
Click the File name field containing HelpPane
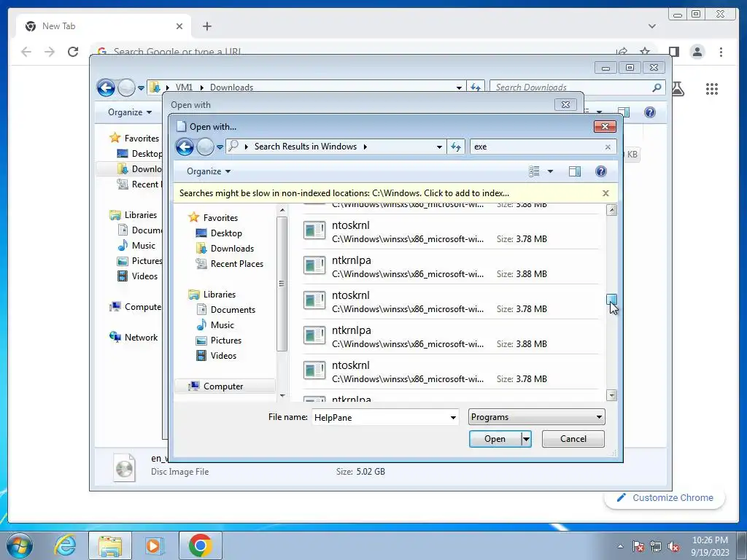[x=380, y=417]
